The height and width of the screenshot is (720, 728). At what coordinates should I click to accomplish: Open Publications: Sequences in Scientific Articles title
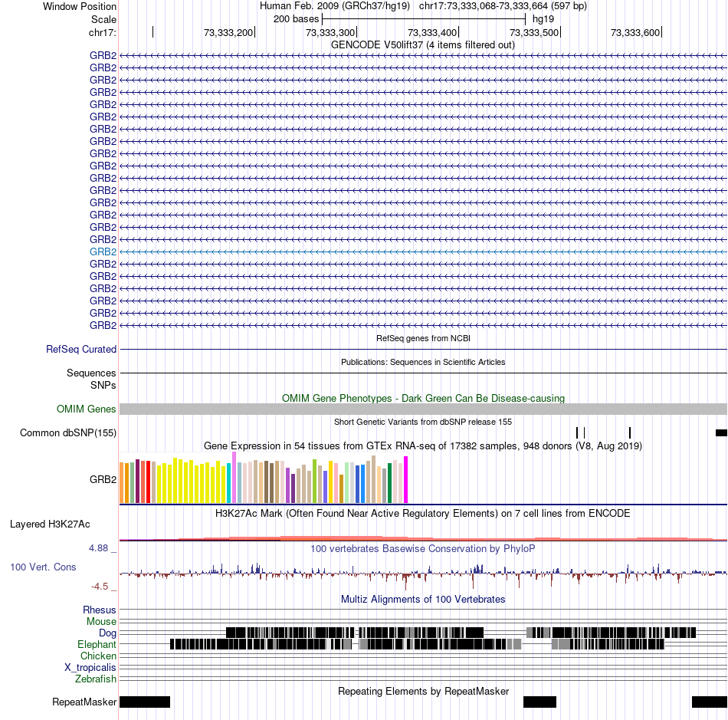(x=423, y=362)
